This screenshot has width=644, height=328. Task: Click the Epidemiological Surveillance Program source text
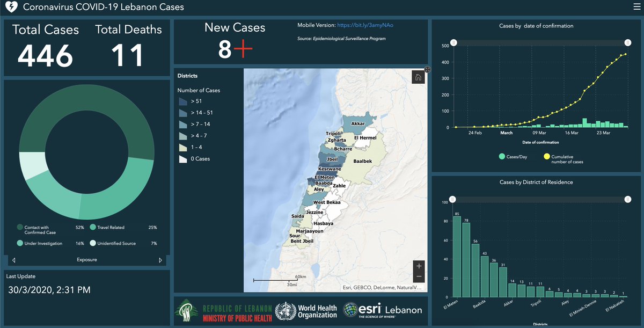[x=342, y=39]
